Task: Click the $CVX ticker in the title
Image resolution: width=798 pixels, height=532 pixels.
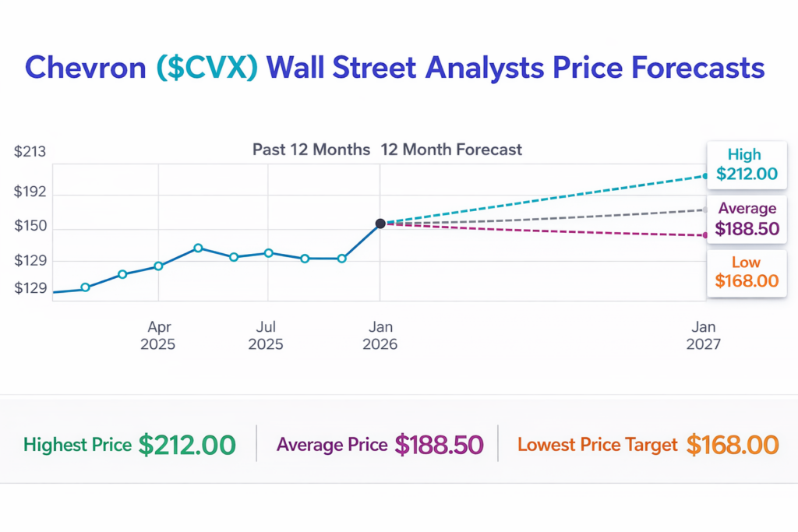Action: (x=207, y=68)
